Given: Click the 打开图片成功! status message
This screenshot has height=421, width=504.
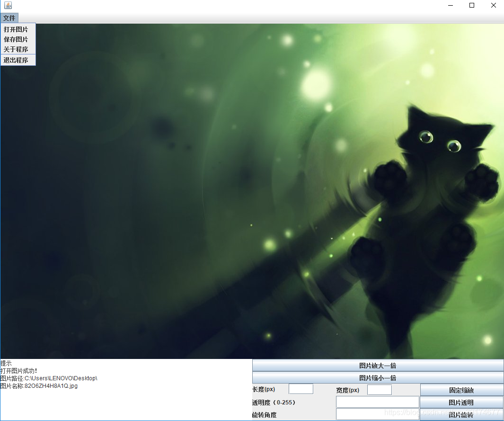Looking at the screenshot, I should click(x=19, y=371).
